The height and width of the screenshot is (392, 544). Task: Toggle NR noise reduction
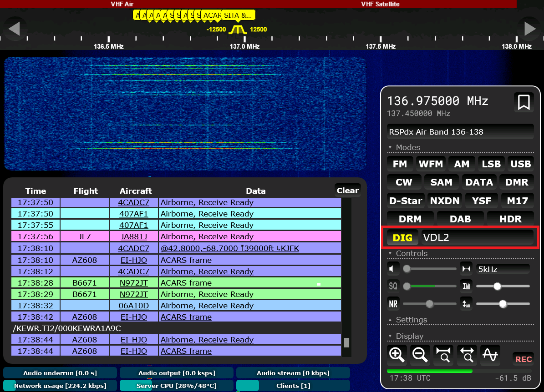pos(393,303)
